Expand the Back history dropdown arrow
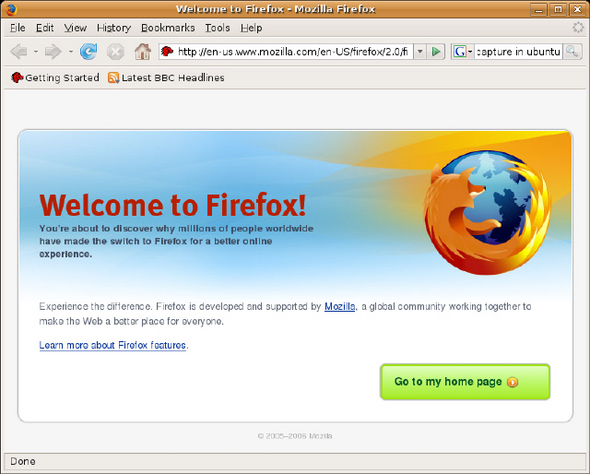590x474 pixels. (36, 52)
